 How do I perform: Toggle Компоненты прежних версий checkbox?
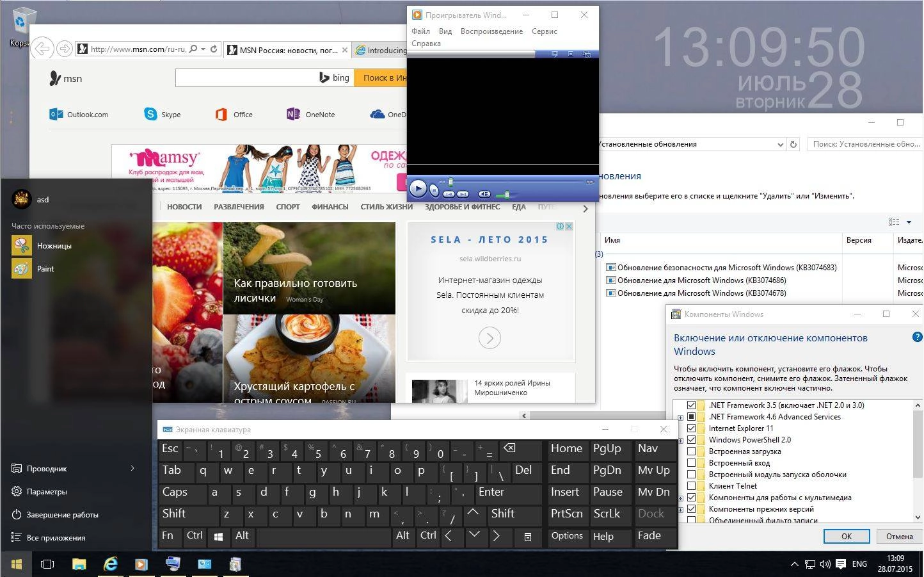[691, 509]
